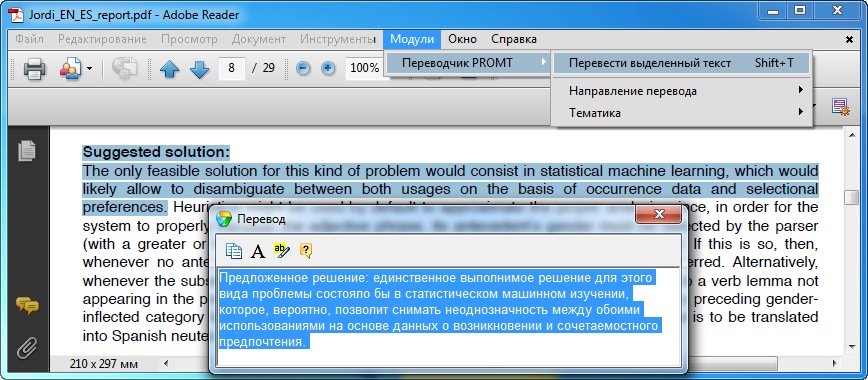Open the Редактирование menu
The image size is (868, 380).
click(102, 39)
